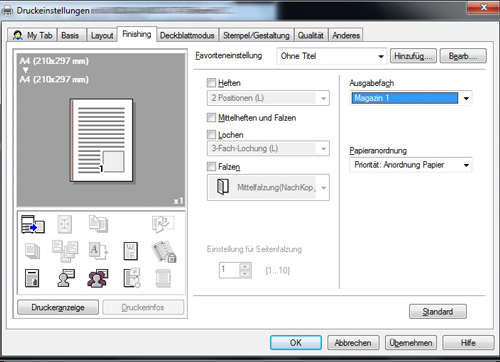Click the grayed folded-page icon with curved arrow
Image resolution: width=500 pixels, height=362 pixels.
click(163, 224)
